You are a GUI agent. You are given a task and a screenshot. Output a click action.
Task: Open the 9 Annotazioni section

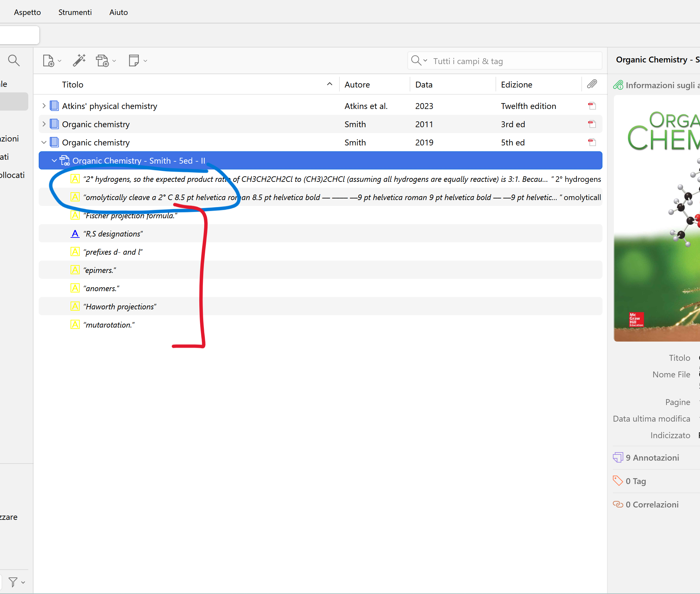coord(652,458)
